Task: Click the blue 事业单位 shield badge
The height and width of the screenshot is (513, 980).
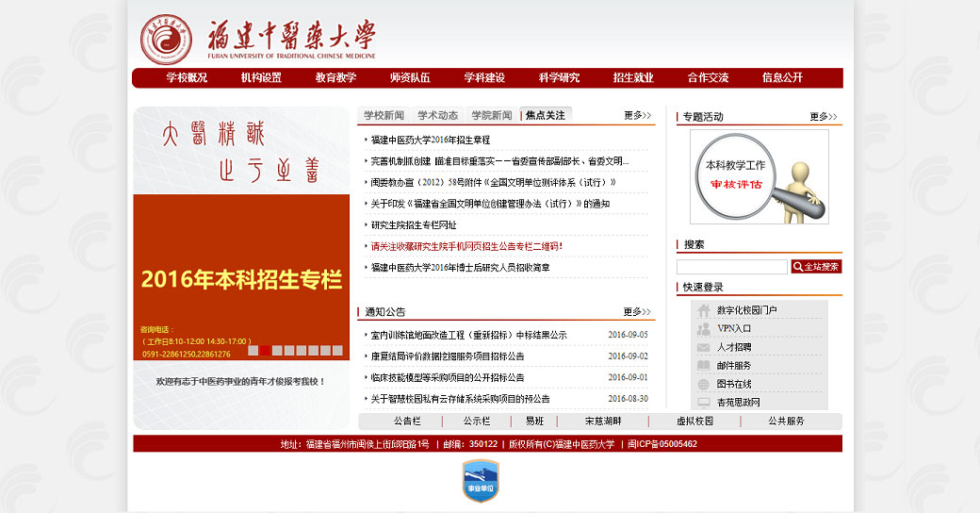Action: 481,481
